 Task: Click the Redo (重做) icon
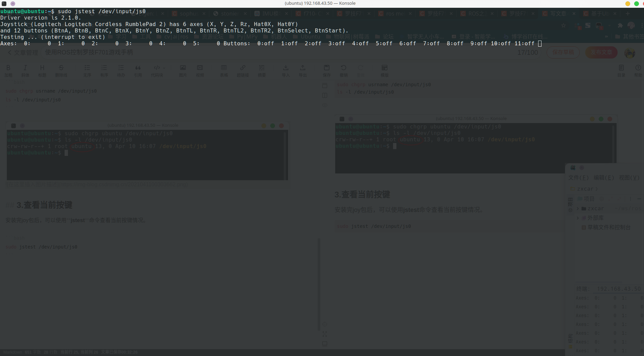[361, 70]
